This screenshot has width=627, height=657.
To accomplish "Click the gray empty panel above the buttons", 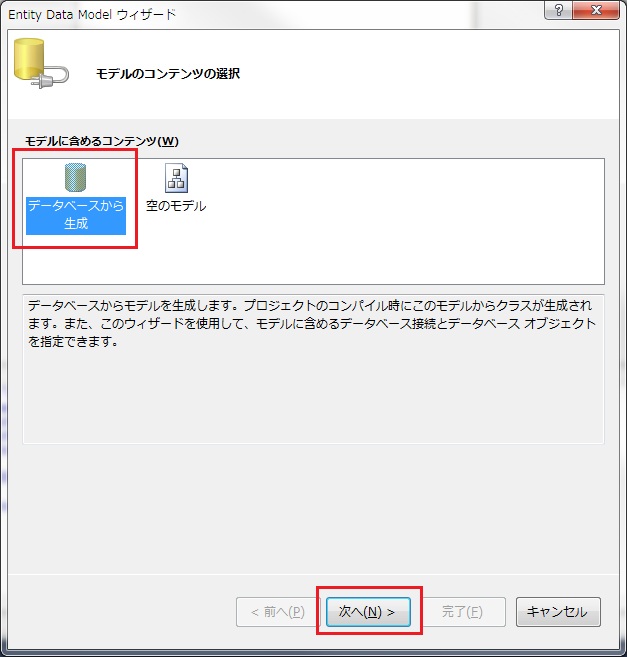I will 314,509.
